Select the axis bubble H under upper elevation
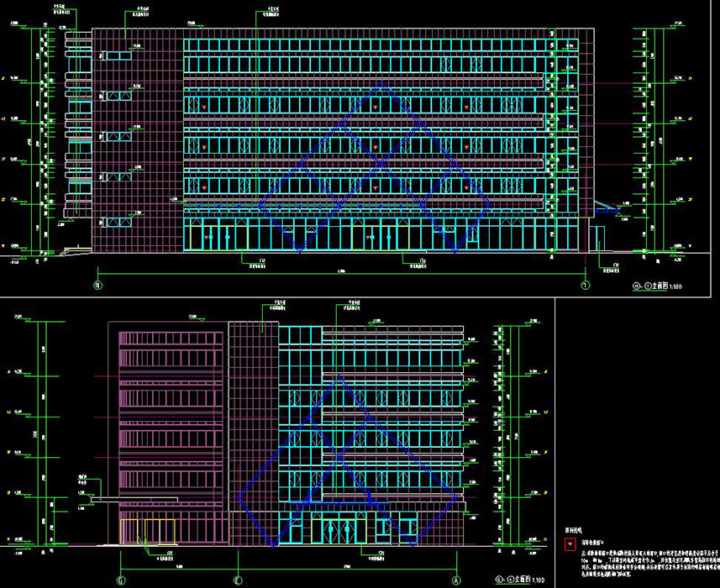 97,286
